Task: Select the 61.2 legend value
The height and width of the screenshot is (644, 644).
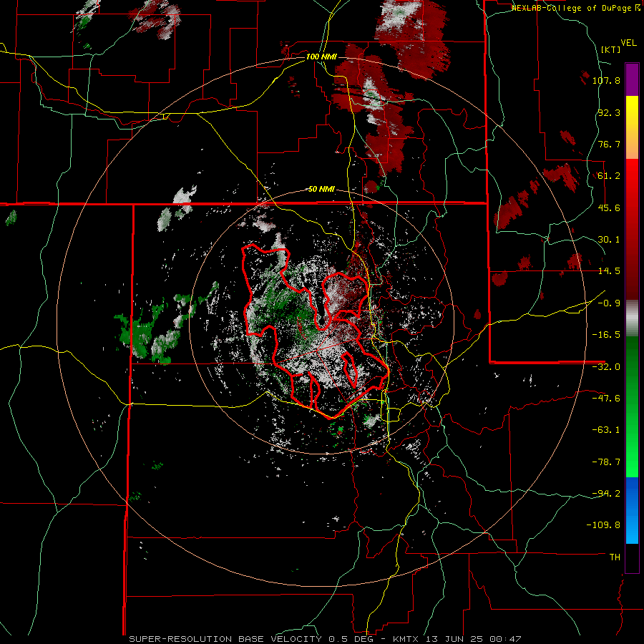Action: (x=609, y=176)
